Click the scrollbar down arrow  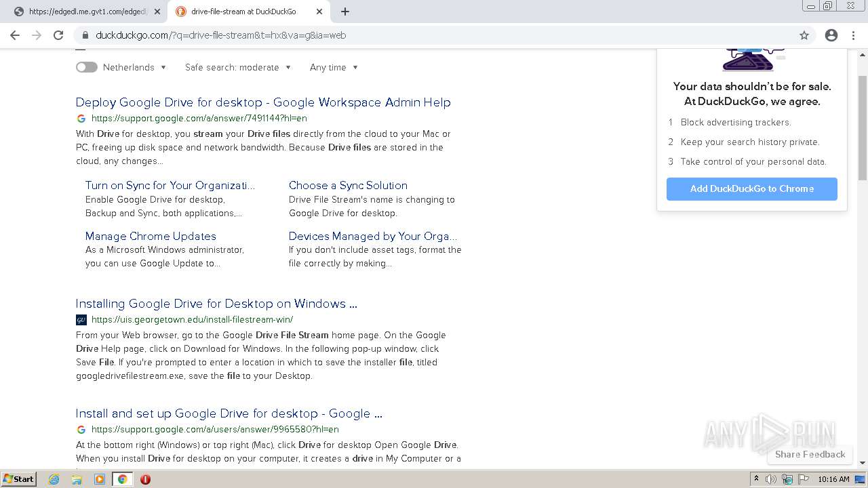[x=863, y=463]
